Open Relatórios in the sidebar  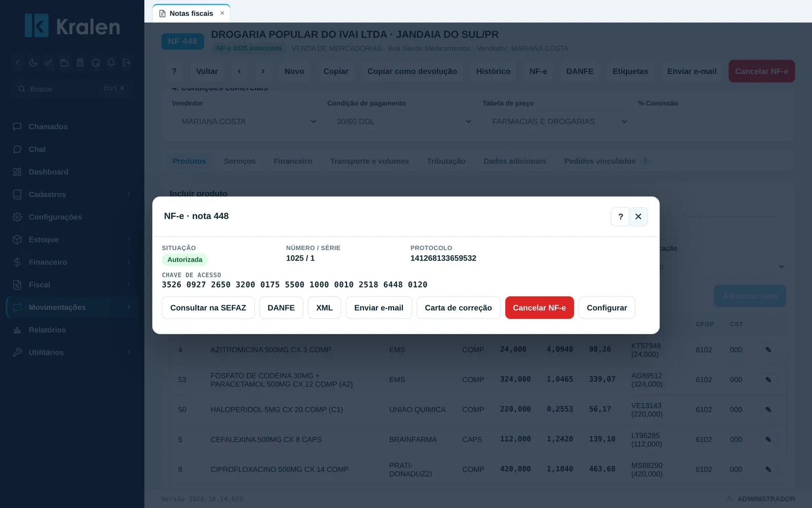coord(72,330)
